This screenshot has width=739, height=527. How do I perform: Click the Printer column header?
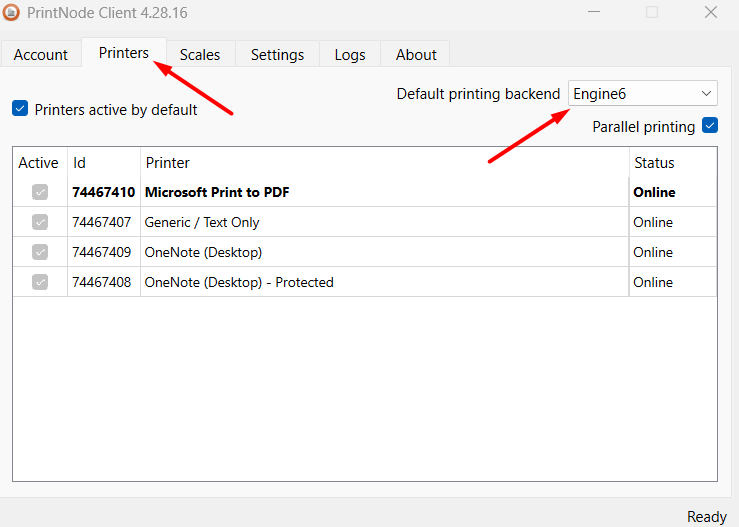167,163
